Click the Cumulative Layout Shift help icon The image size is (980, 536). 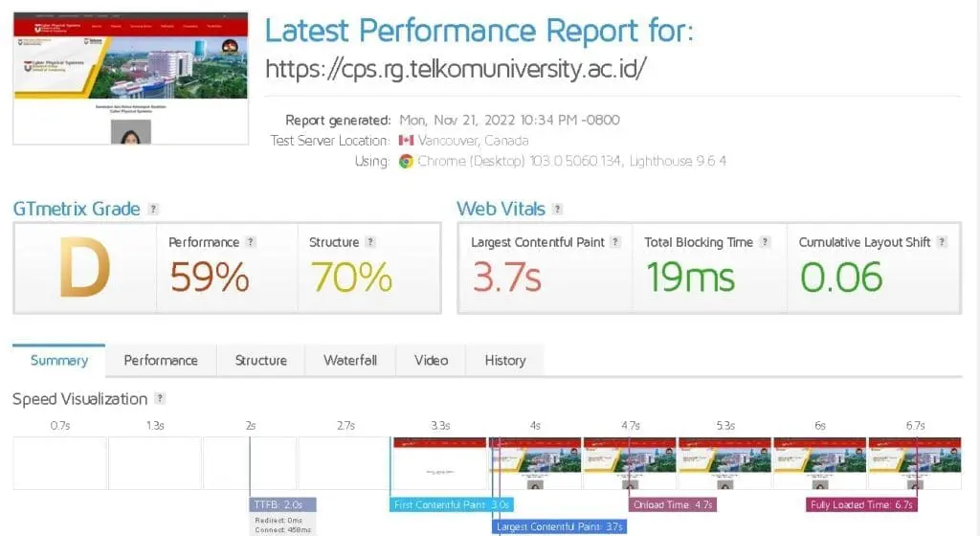(x=942, y=242)
